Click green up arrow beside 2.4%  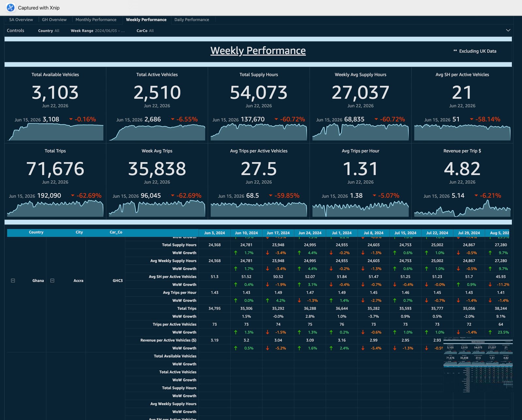point(331,348)
